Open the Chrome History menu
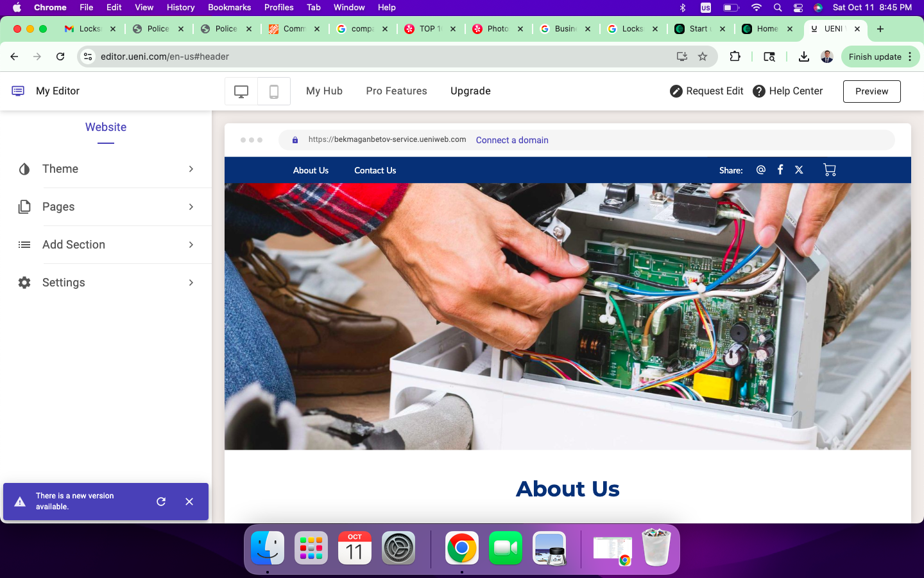924x578 pixels. coord(180,7)
